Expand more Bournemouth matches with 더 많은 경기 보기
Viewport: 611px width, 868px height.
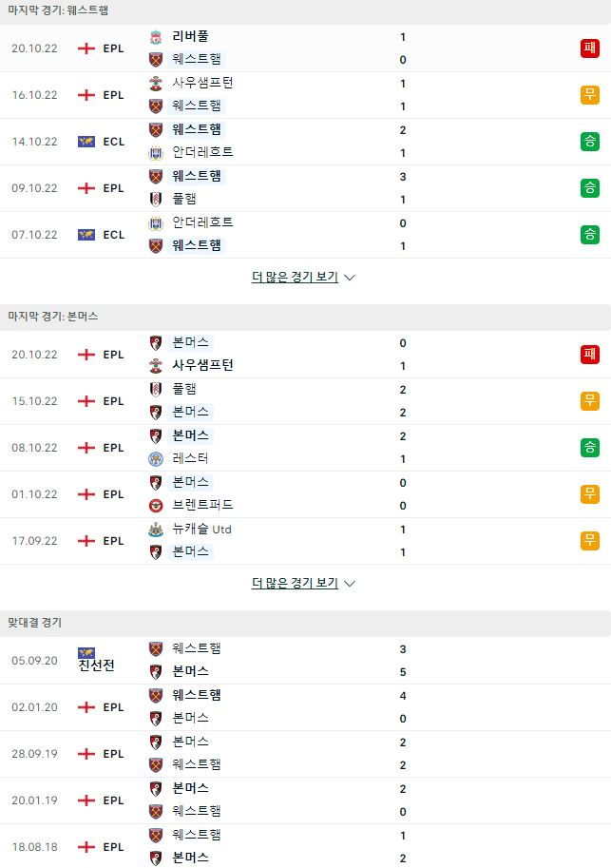[x=295, y=583]
